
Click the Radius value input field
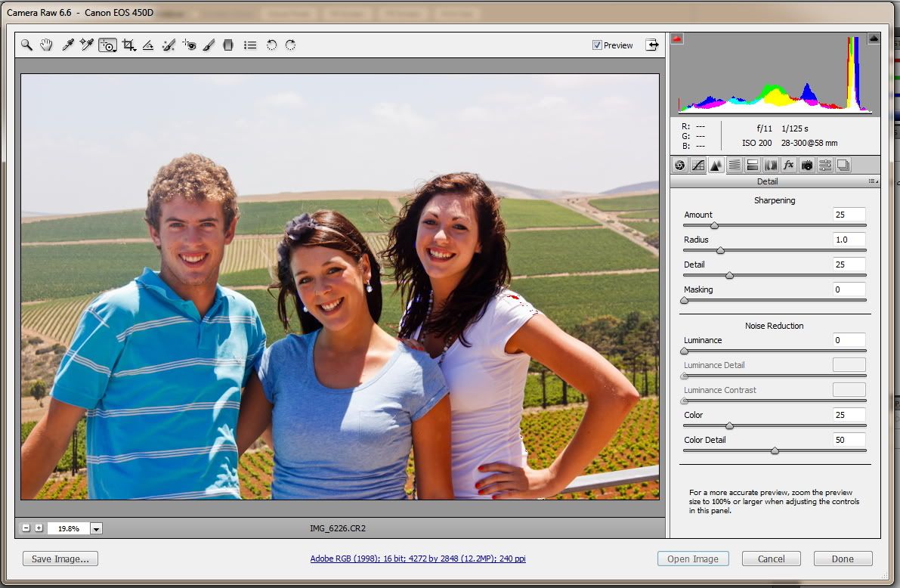click(x=849, y=240)
